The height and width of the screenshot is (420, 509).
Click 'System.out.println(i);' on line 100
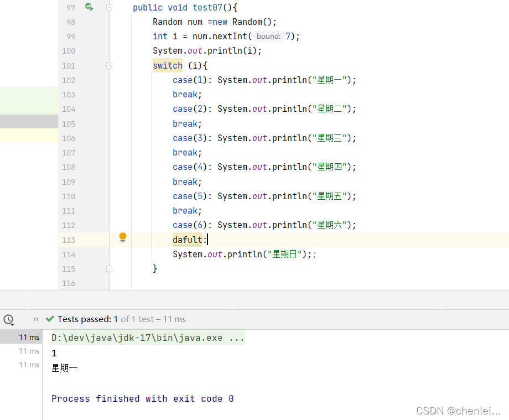207,51
